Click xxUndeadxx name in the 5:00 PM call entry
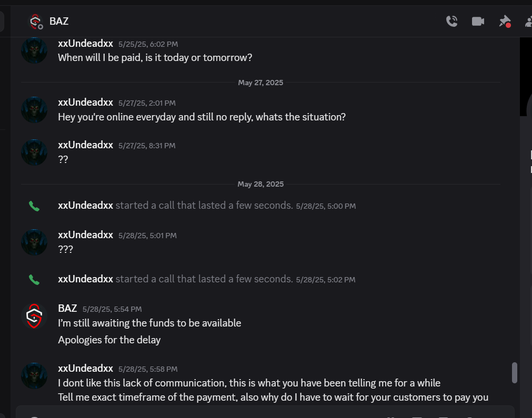This screenshot has width=532, height=418. [x=85, y=206]
